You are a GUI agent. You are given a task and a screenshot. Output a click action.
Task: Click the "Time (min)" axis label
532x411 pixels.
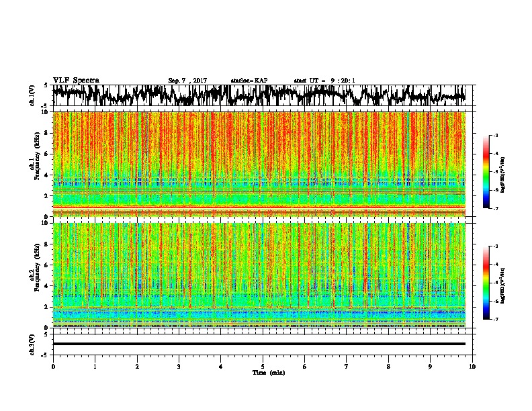269,373
